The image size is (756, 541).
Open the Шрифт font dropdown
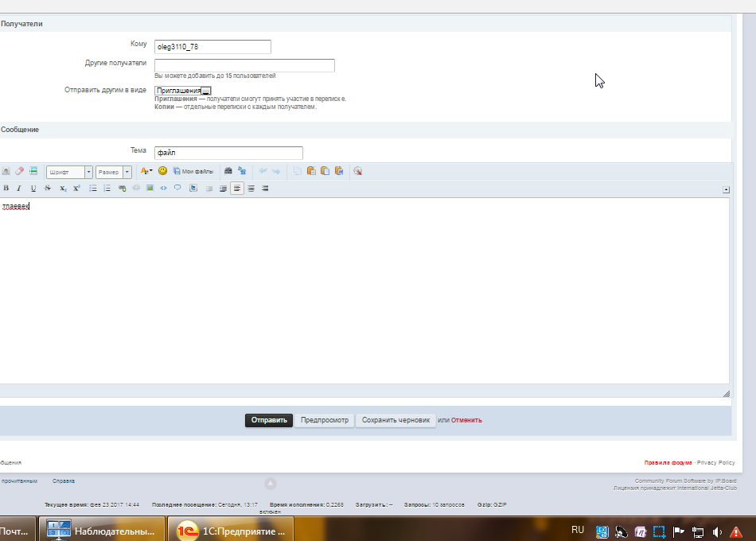pyautogui.click(x=69, y=172)
